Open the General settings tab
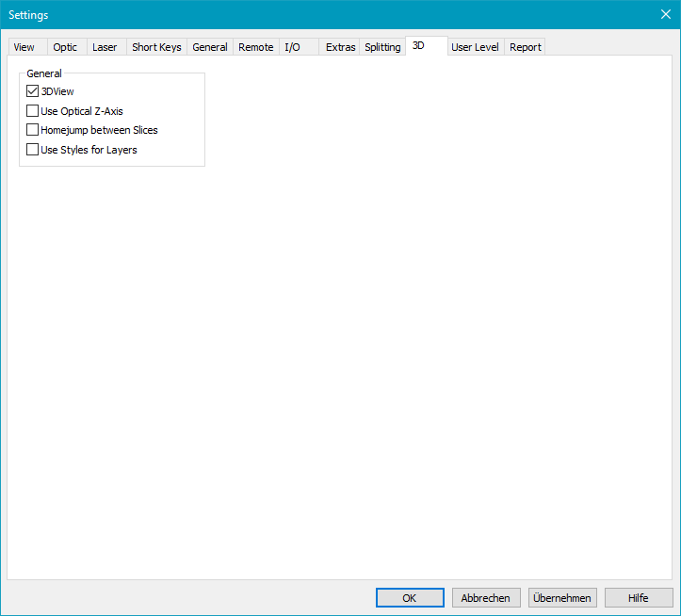 (x=210, y=47)
